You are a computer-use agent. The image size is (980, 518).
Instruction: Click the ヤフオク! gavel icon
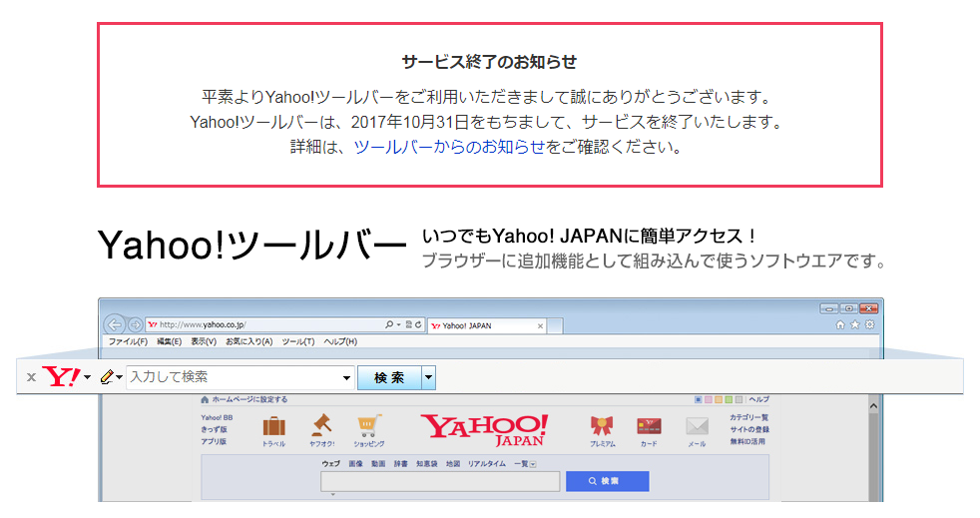pyautogui.click(x=322, y=426)
